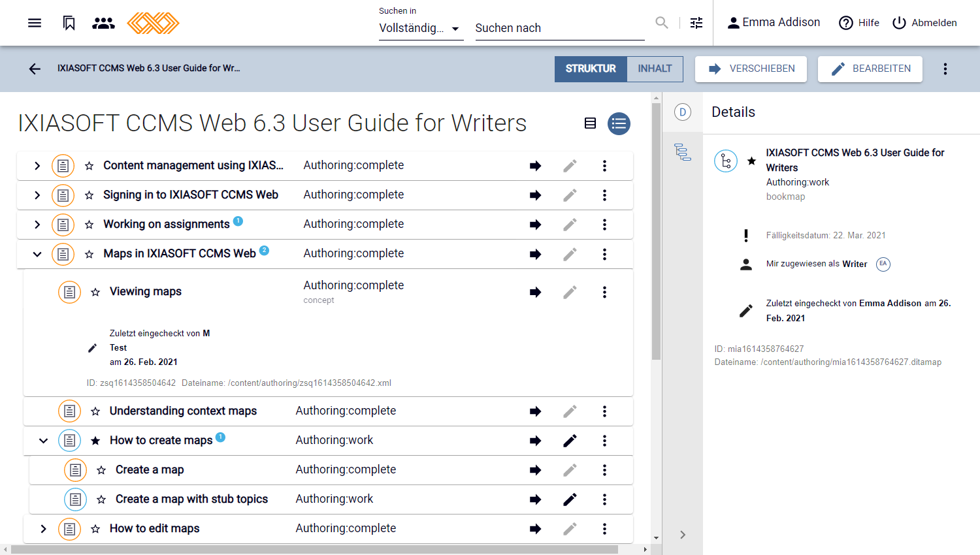Switch to the INHALT tab

[655, 69]
